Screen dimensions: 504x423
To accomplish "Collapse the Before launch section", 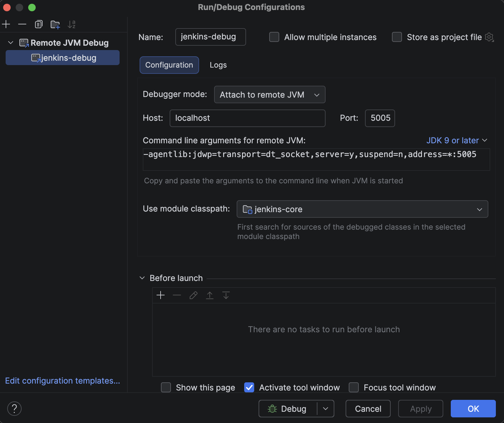I will tap(142, 278).
